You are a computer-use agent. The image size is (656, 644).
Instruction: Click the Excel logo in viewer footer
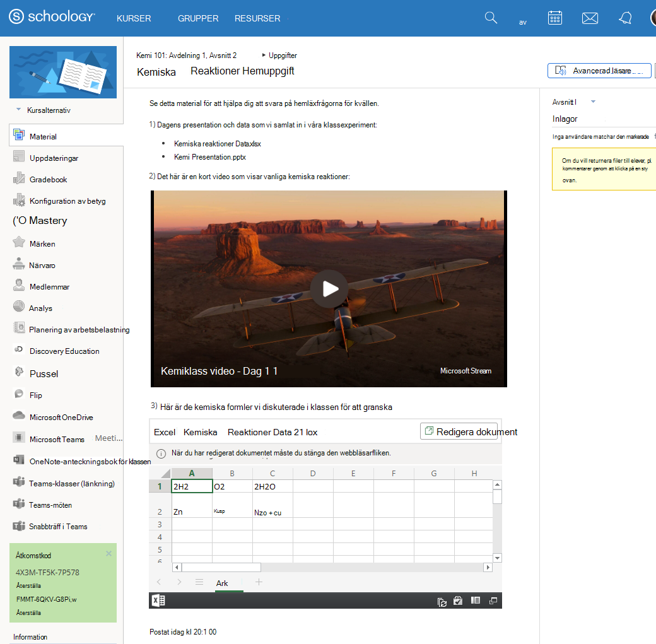pos(158,600)
